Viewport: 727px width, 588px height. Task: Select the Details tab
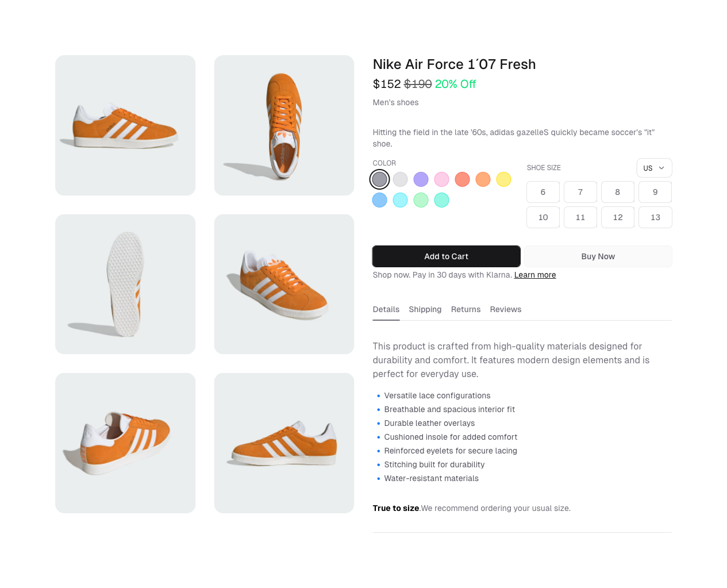point(386,309)
